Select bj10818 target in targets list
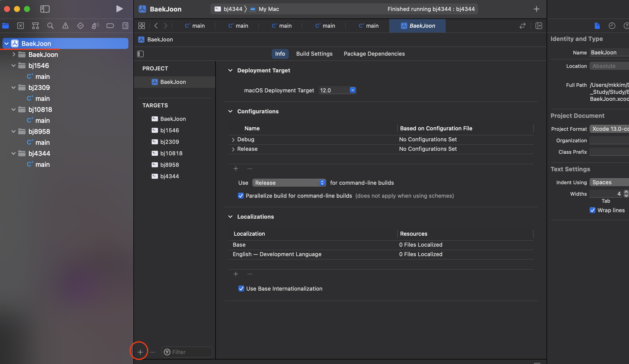The image size is (629, 364). coord(171,153)
